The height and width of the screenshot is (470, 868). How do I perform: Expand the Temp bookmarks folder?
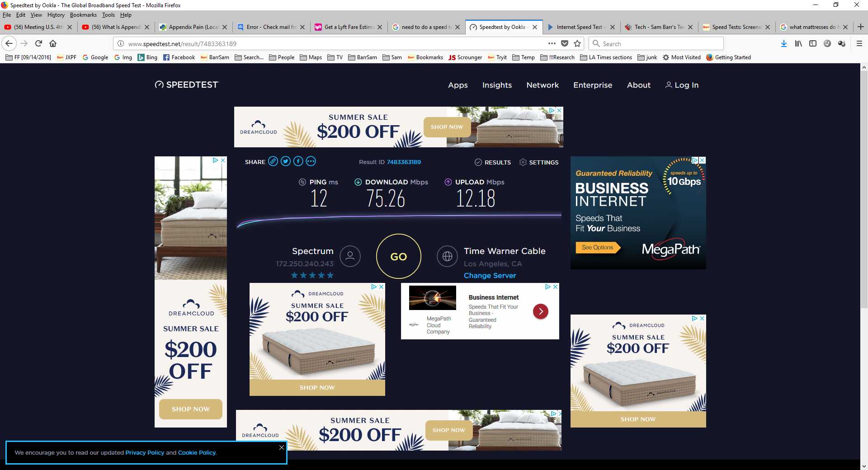click(524, 57)
